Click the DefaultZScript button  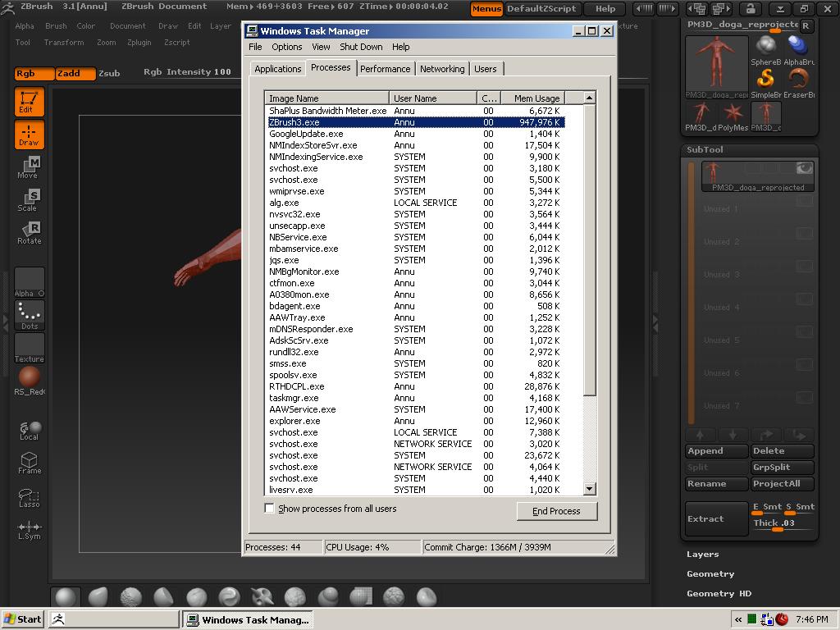coord(541,8)
